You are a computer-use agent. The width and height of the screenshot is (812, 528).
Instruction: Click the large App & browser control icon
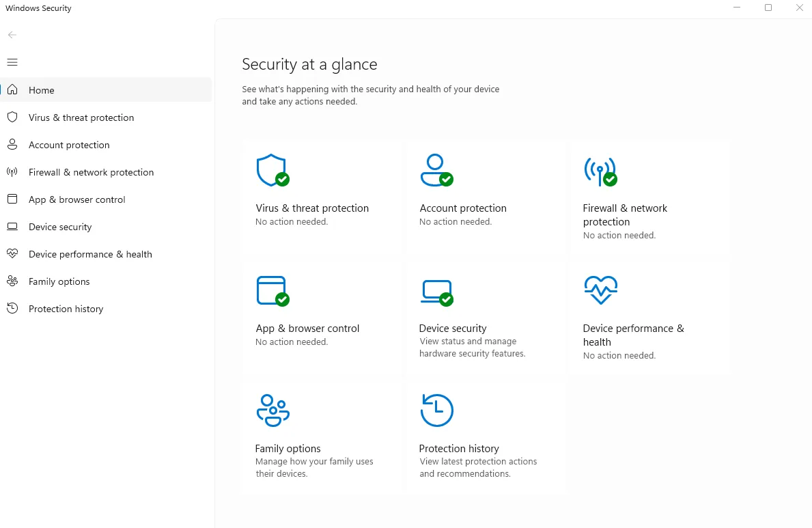pos(273,291)
